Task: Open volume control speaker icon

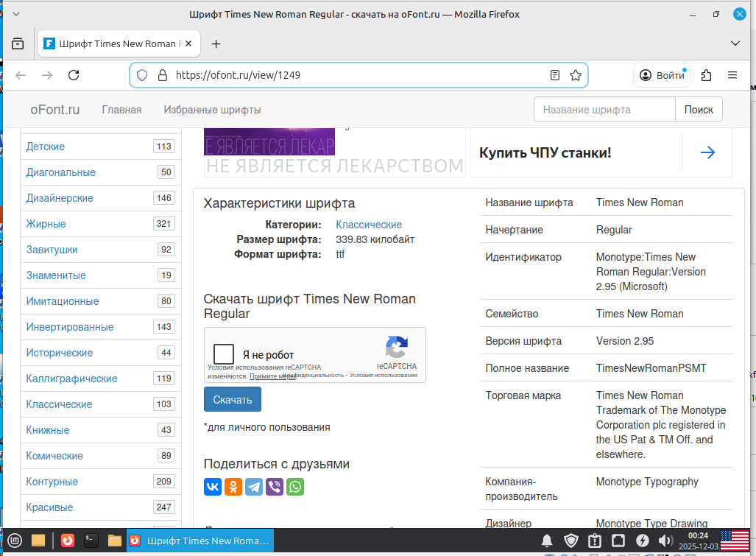Action: (665, 541)
